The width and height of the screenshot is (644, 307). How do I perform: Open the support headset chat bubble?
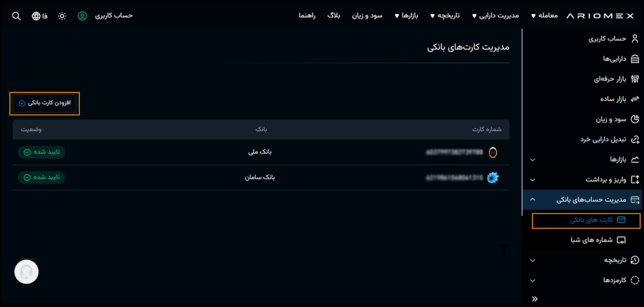click(x=26, y=272)
